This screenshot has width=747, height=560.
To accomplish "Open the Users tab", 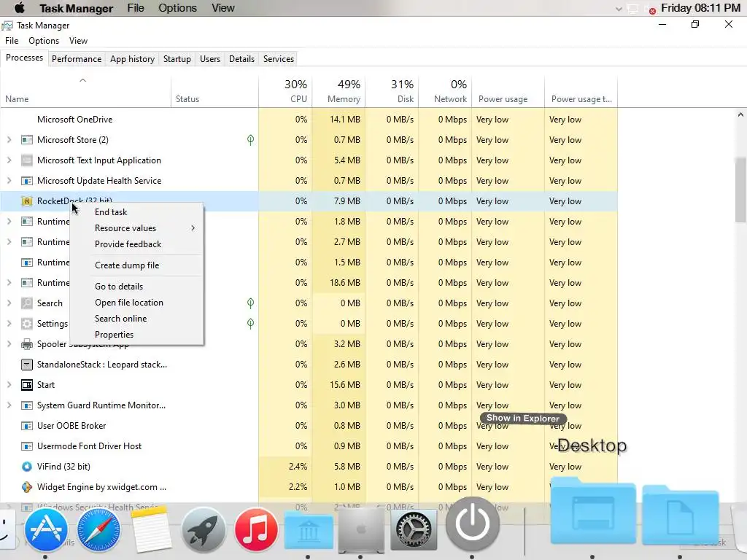I will (x=210, y=59).
